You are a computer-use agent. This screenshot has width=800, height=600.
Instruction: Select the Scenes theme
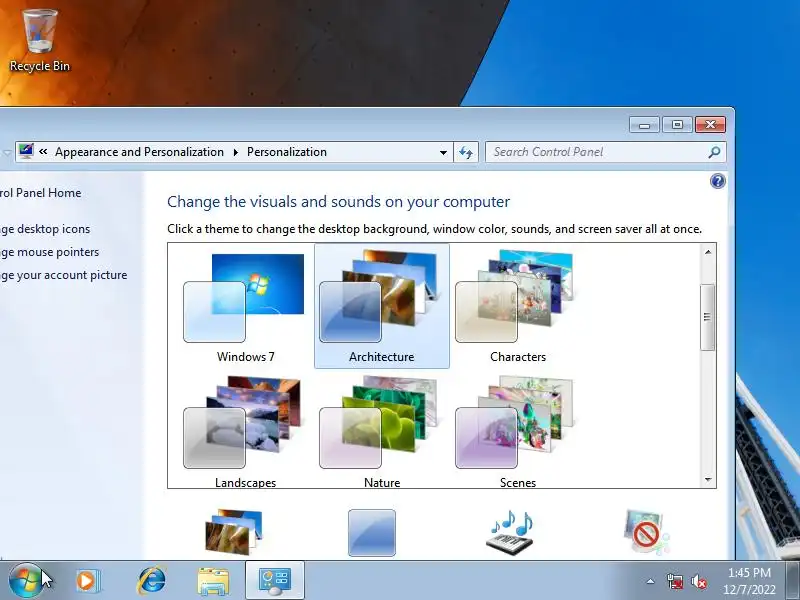coord(517,432)
